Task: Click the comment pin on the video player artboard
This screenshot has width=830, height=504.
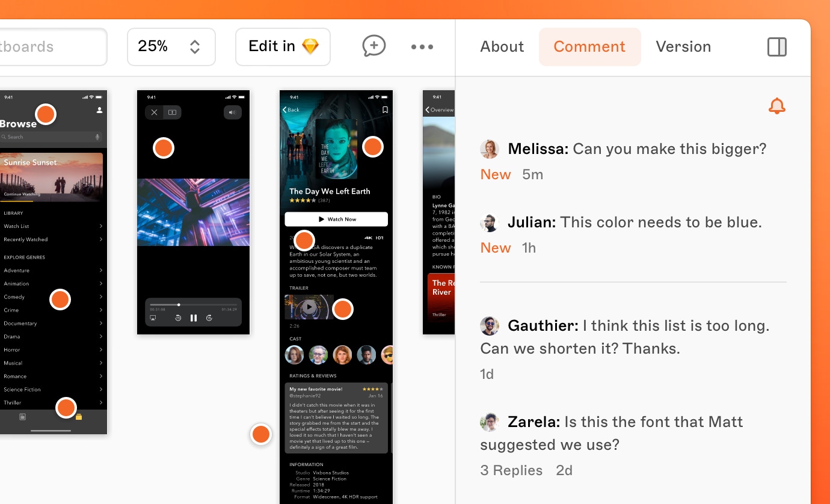Action: click(x=163, y=148)
